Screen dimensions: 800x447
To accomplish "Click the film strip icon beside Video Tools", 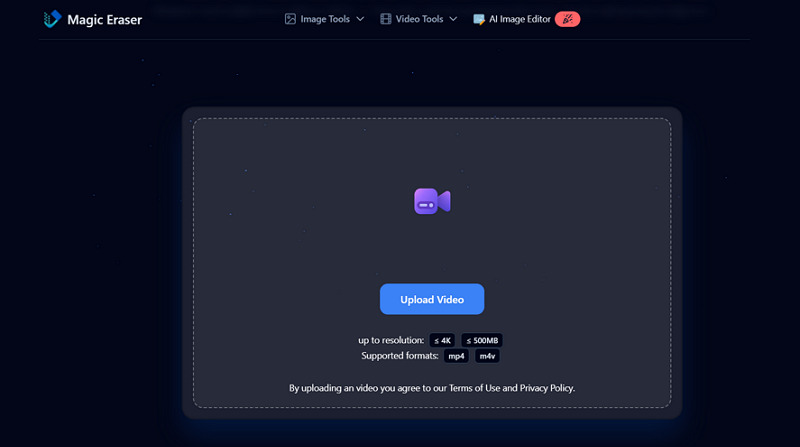I will click(386, 19).
